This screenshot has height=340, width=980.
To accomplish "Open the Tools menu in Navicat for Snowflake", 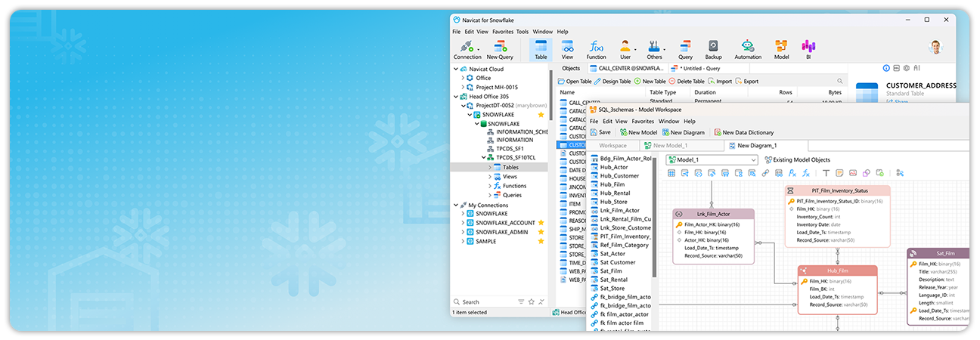I will pyautogui.click(x=523, y=32).
